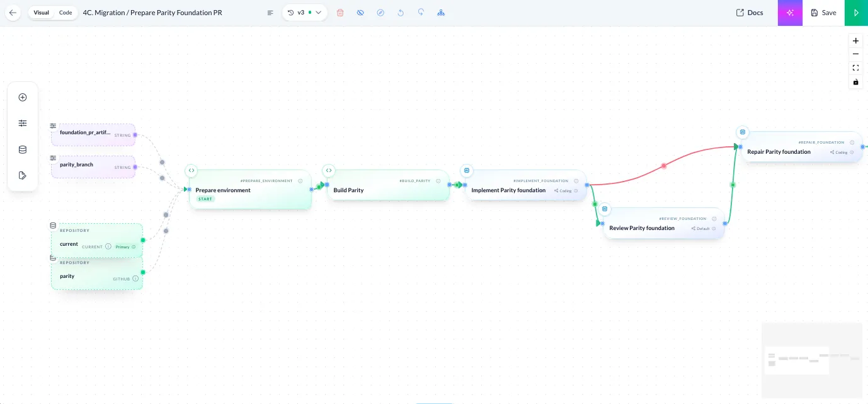Click the purple output port of parity_branch
This screenshot has height=404, width=868.
pos(135,167)
